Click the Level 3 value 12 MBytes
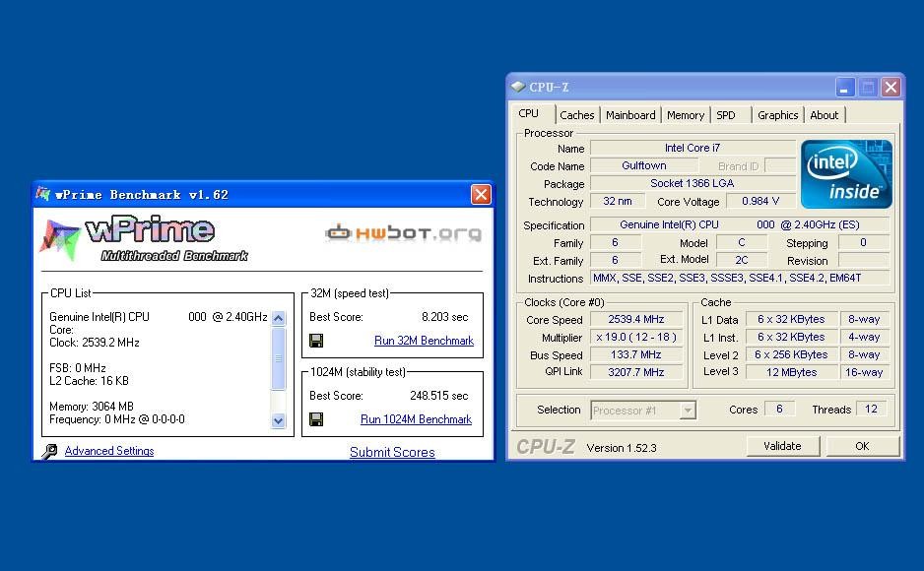 pos(791,372)
